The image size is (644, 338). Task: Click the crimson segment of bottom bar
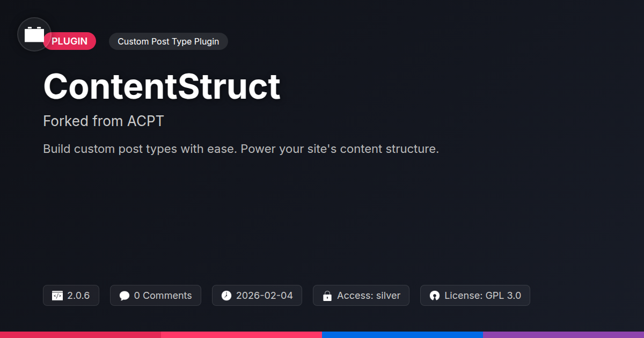[80, 334]
